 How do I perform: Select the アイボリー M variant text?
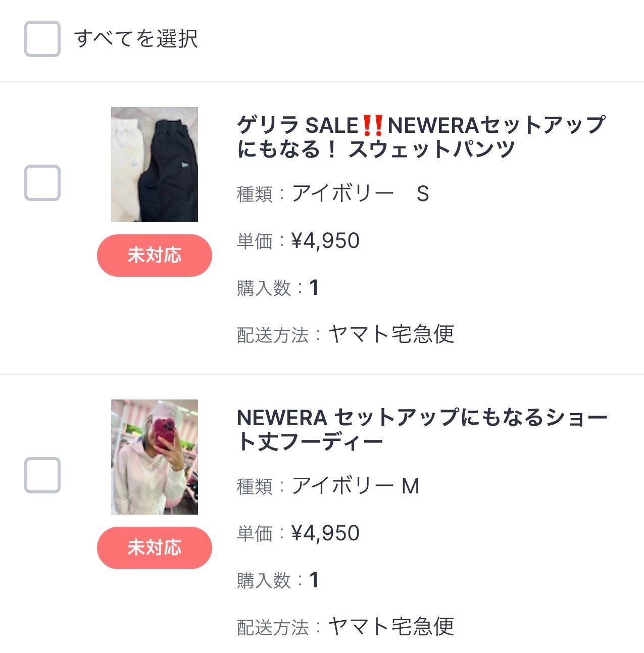coord(356,486)
